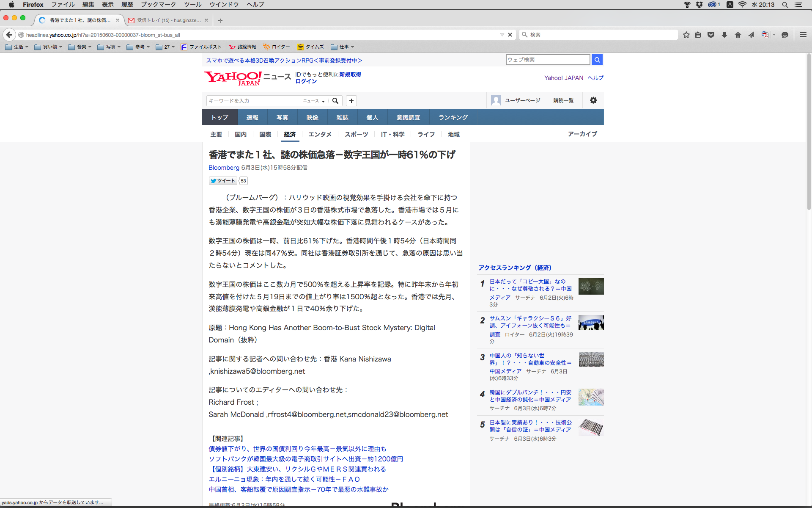Open the ブックマーク menu in menu bar
This screenshot has width=812, height=508.
click(x=158, y=5)
